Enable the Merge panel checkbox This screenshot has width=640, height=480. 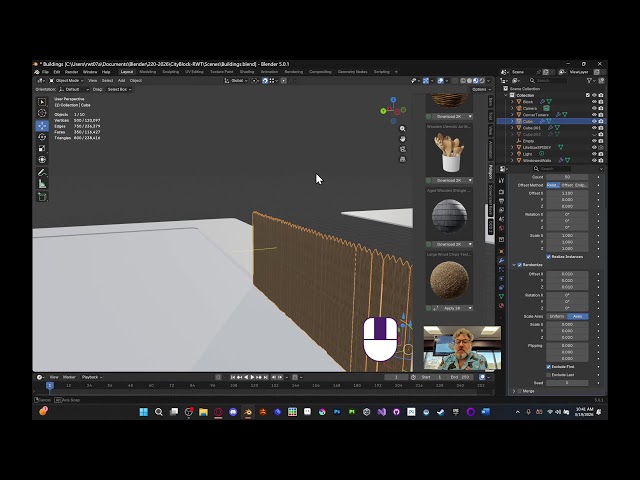point(520,391)
